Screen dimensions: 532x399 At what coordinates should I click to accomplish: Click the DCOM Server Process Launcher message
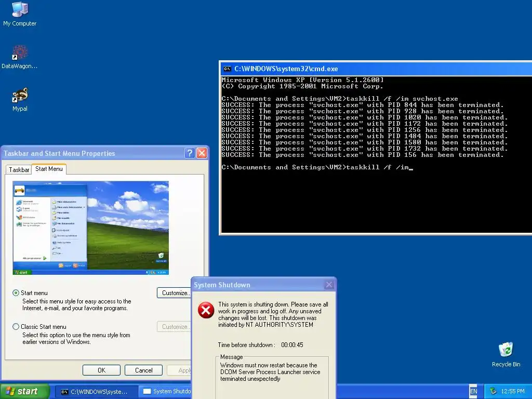coord(270,372)
